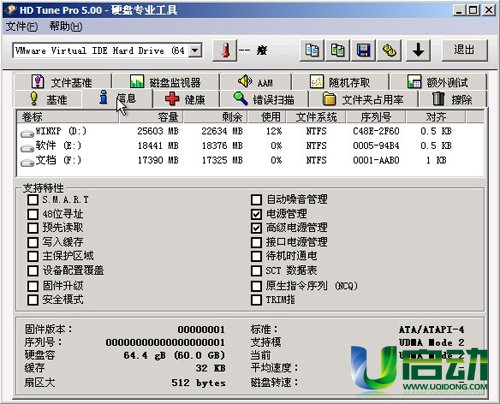Toggle the 安全模式 checkbox
This screenshot has width=500, height=404.
[33, 300]
